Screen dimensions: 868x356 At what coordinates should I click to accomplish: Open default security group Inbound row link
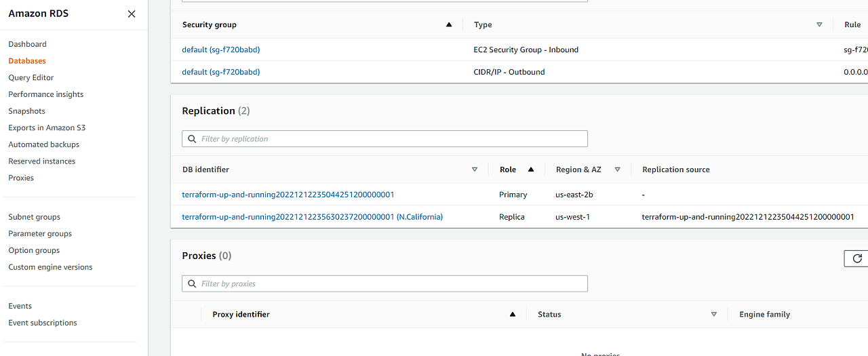click(221, 50)
